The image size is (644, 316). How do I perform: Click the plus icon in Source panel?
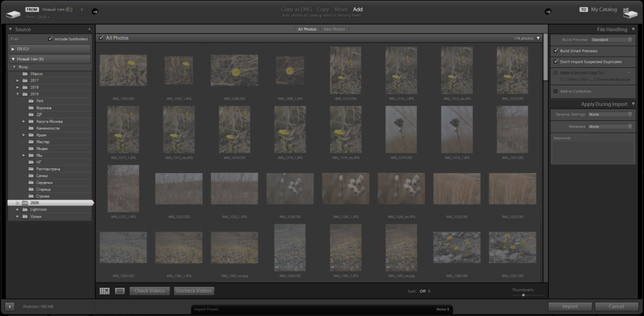click(x=89, y=30)
